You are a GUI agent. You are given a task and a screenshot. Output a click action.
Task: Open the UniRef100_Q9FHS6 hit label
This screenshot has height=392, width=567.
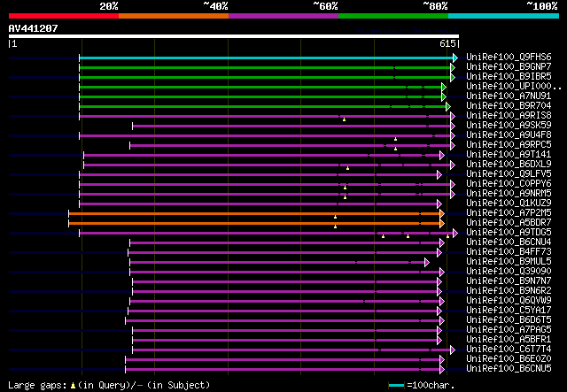(508, 58)
